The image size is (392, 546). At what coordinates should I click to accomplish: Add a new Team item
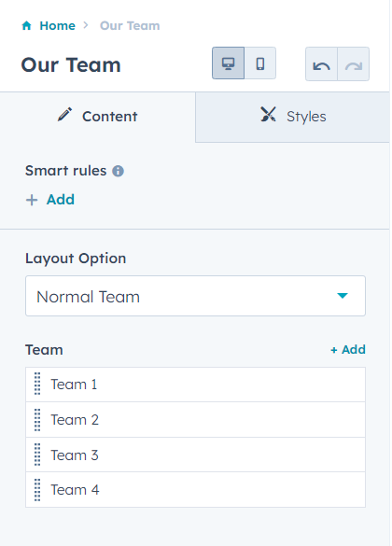click(348, 350)
